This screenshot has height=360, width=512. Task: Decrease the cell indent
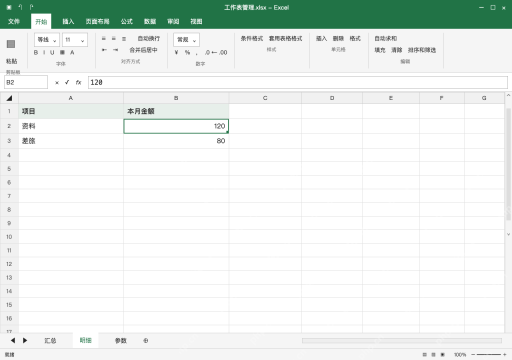104,50
